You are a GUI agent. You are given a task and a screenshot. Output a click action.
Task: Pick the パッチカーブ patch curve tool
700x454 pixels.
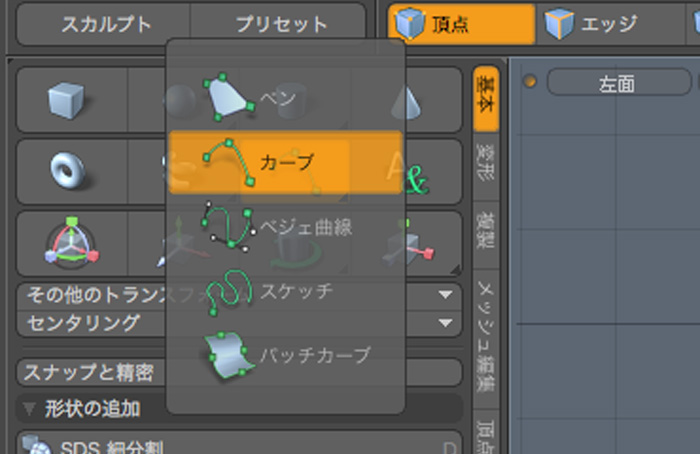285,354
